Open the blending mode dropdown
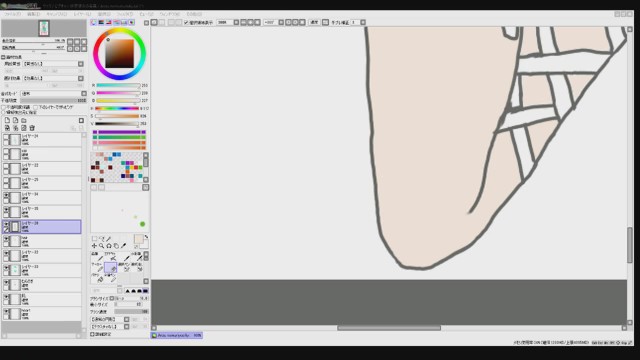The height and width of the screenshot is (360, 640). [x=54, y=93]
